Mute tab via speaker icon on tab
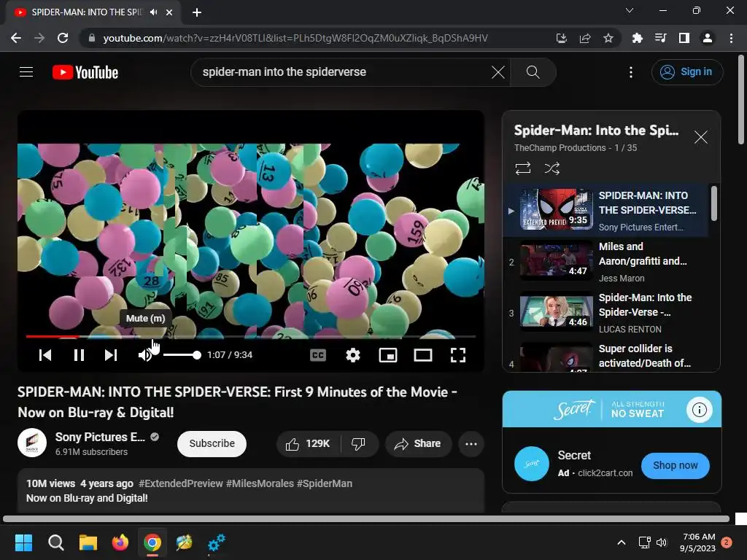747x560 pixels. click(153, 12)
